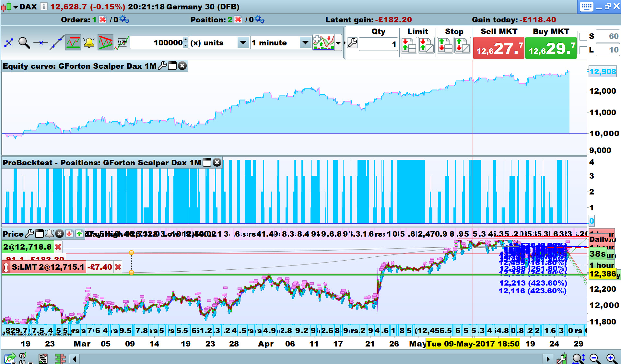Maximize the Price panel
This screenshot has height=364, width=621.
(x=40, y=233)
